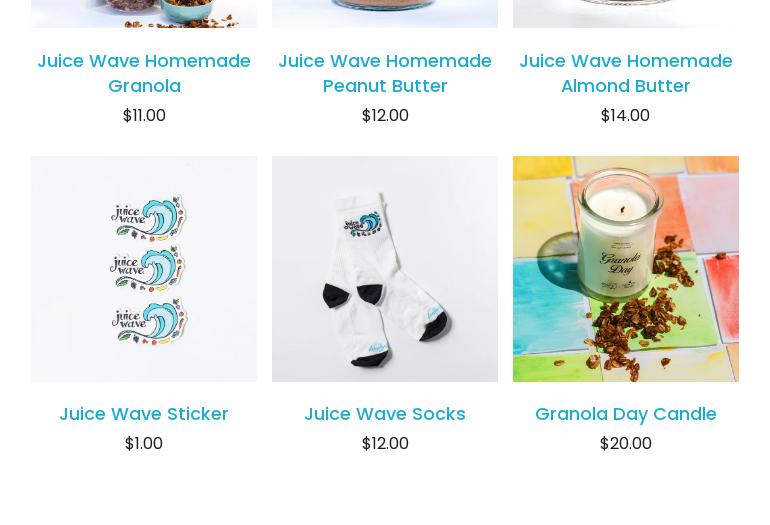Click the white socks product photo
The image size is (770, 525).
[385, 269]
